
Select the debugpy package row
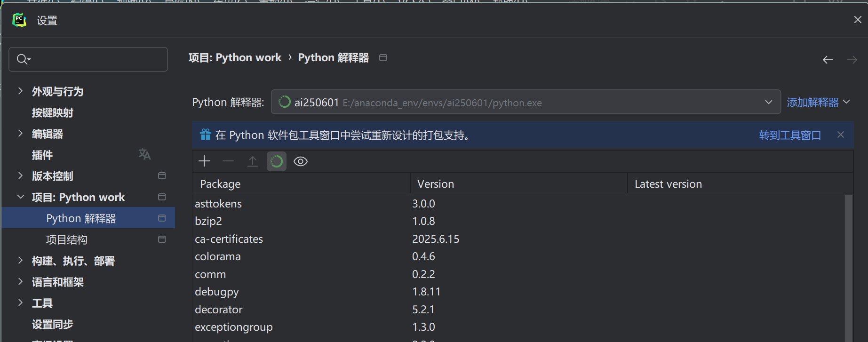[518, 292]
